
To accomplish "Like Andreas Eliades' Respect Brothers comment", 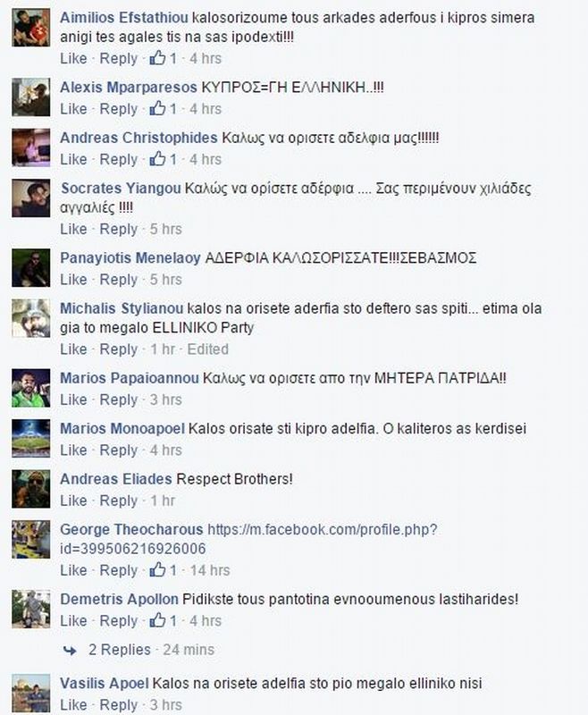I will [x=73, y=500].
